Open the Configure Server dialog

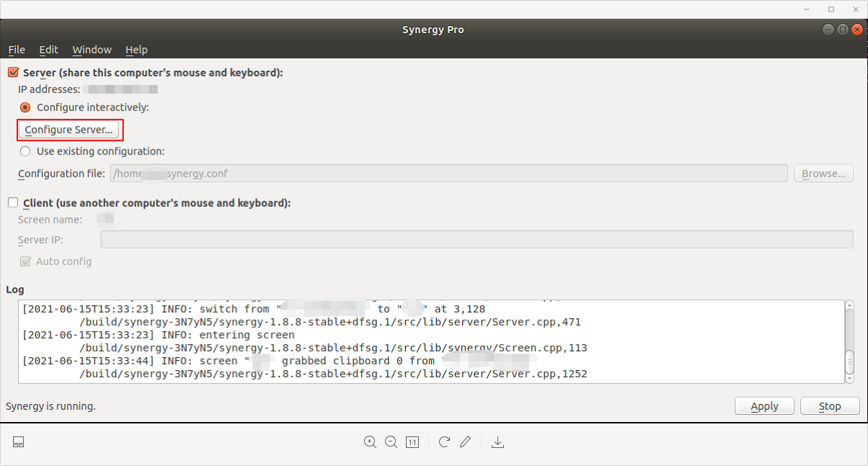[68, 130]
